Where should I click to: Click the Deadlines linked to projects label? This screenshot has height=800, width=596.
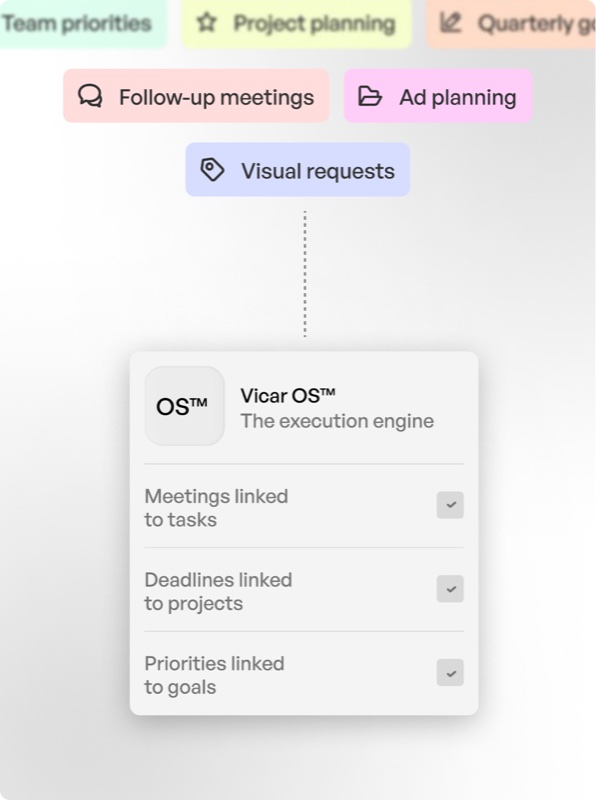tap(218, 591)
